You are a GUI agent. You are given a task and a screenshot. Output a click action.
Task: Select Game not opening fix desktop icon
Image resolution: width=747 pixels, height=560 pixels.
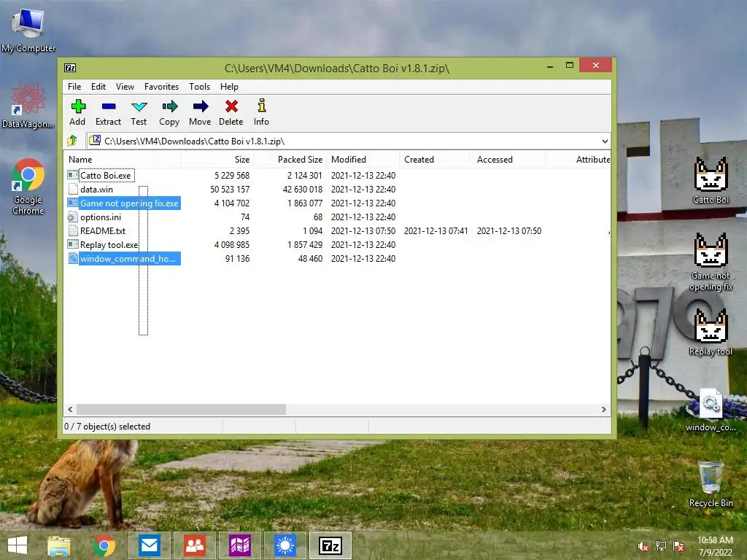[x=711, y=262]
